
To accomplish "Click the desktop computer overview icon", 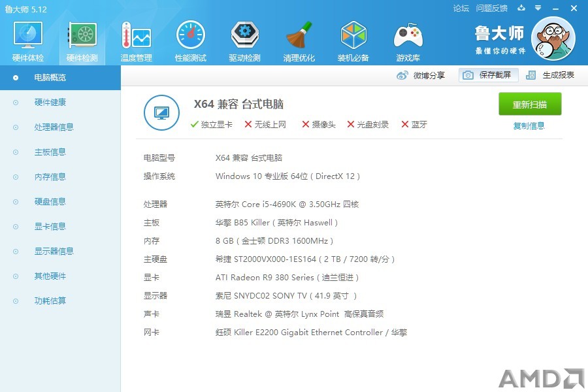I will pos(161,112).
